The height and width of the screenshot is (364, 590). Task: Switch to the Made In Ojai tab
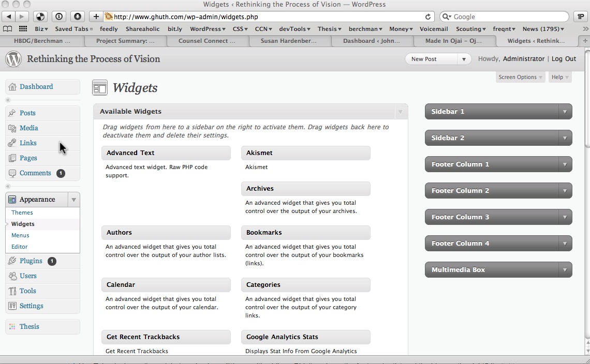(x=453, y=41)
